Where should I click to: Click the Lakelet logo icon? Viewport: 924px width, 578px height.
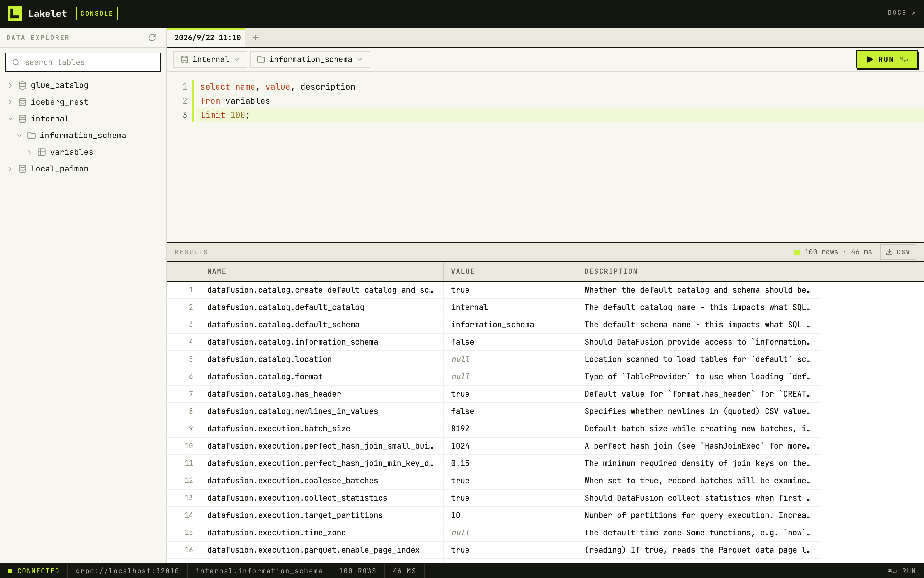14,13
